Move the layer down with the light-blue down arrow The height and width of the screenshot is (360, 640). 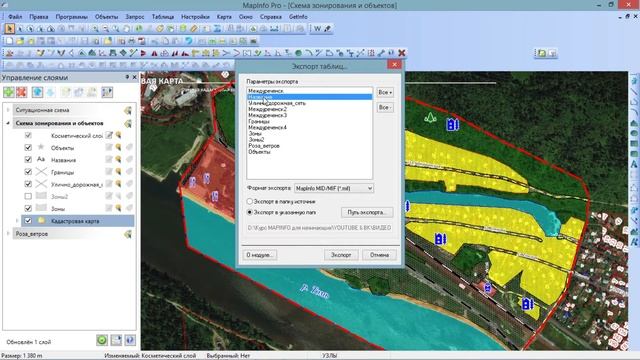[51, 92]
